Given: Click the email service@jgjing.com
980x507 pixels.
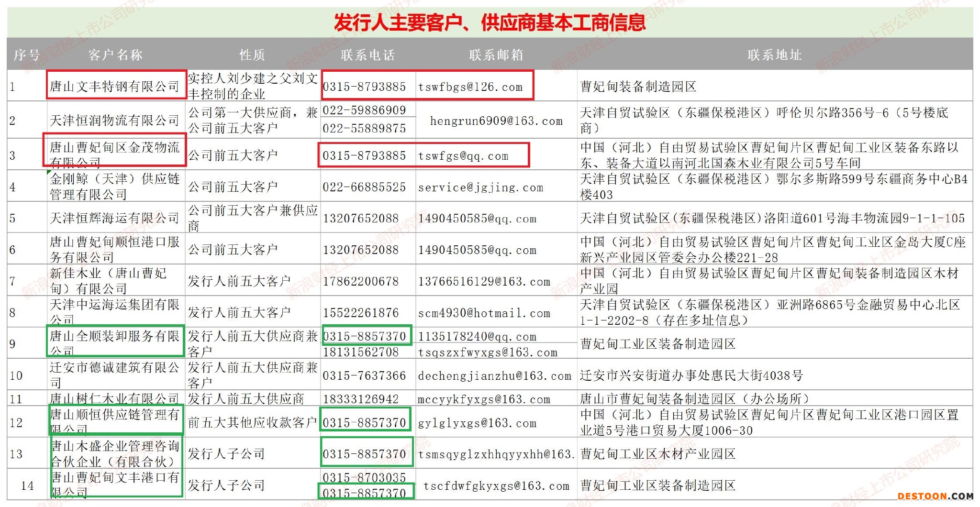Looking at the screenshot, I should tap(480, 187).
